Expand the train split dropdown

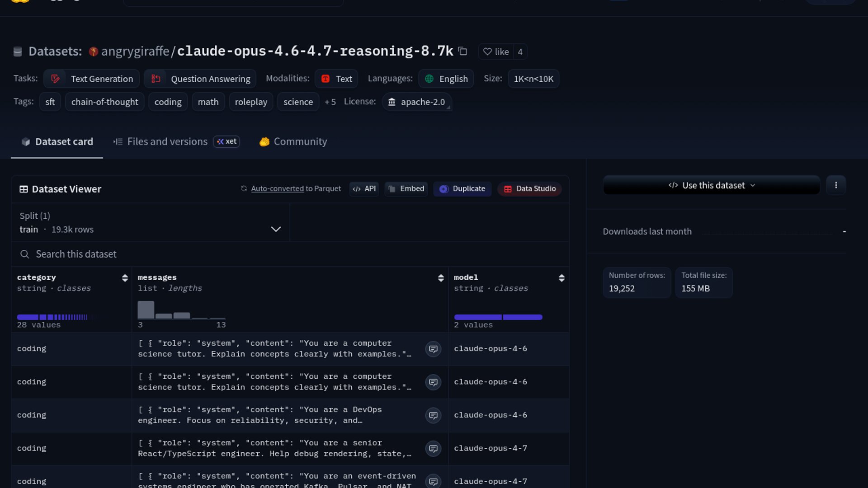point(151,222)
